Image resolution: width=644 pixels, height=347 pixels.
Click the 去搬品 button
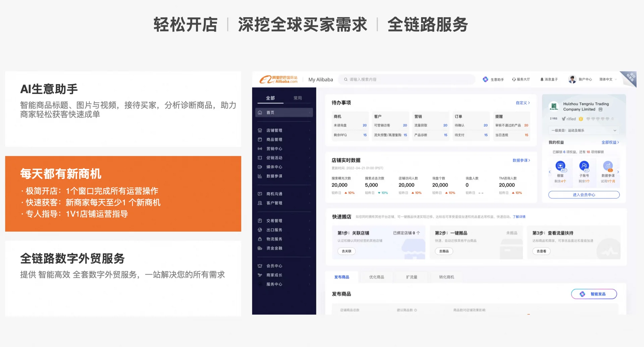(444, 251)
